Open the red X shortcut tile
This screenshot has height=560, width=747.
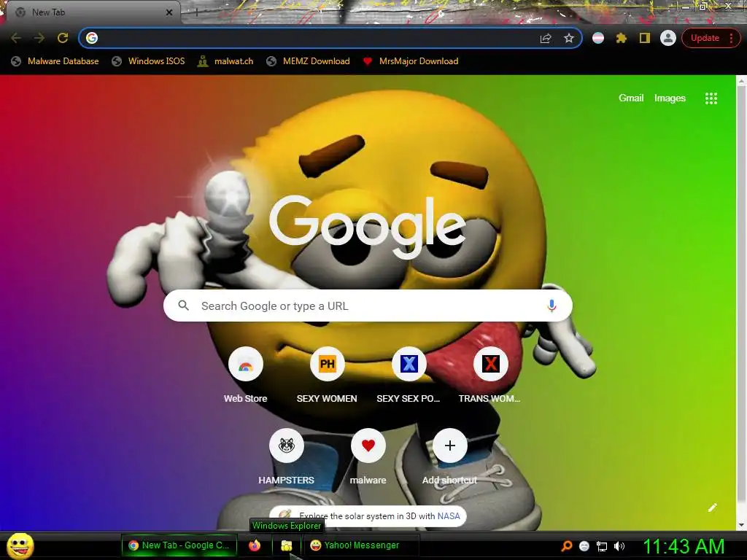pos(490,365)
